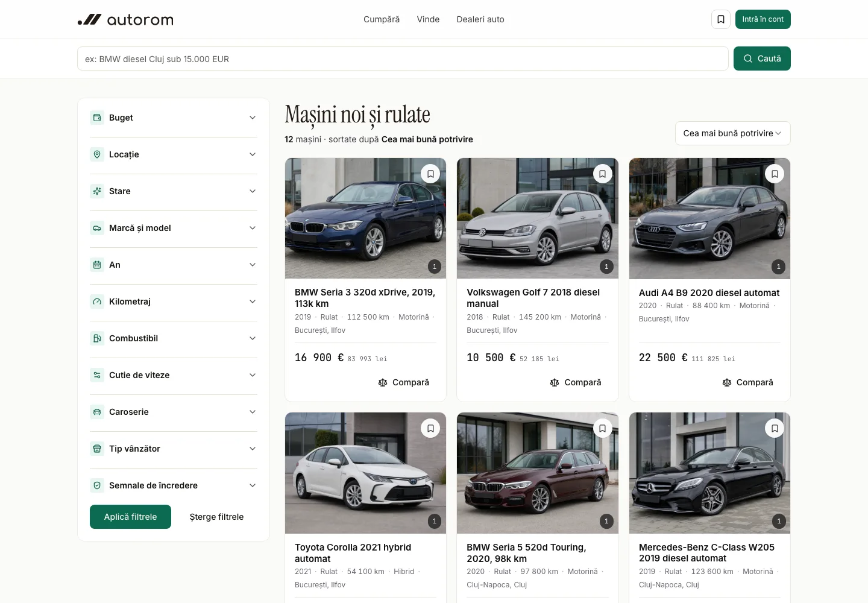Click photo count badge on BMW Seria 3
This screenshot has width=868, height=603.
pyautogui.click(x=435, y=267)
